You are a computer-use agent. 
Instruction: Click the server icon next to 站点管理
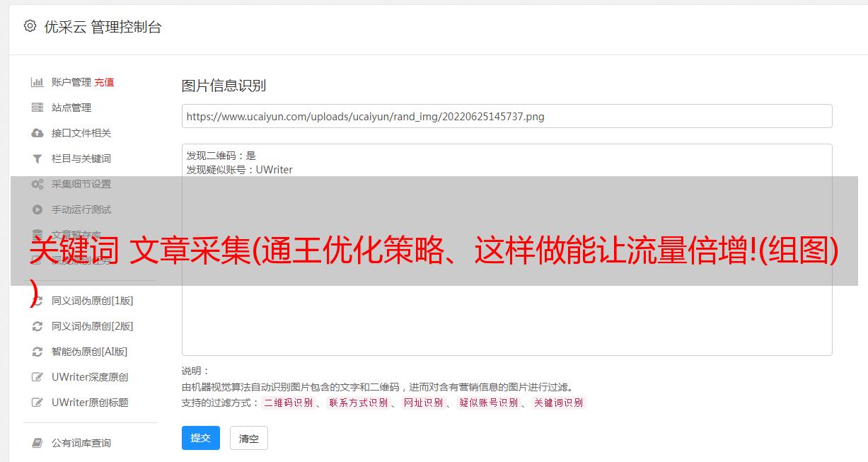(37, 108)
